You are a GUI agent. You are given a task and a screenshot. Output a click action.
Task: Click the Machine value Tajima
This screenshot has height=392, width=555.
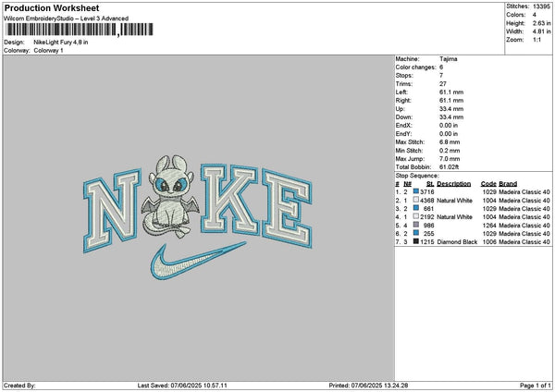click(448, 59)
